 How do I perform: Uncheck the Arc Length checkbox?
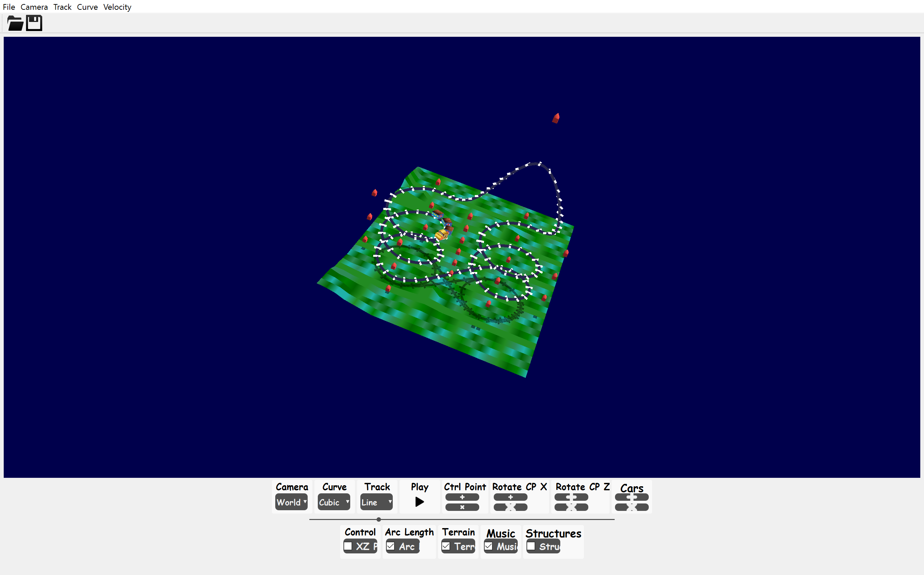[390, 546]
